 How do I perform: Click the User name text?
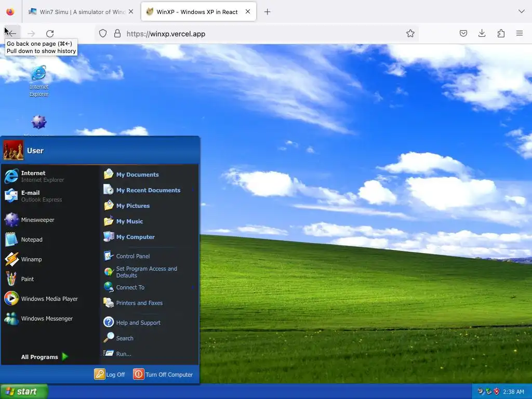click(35, 151)
